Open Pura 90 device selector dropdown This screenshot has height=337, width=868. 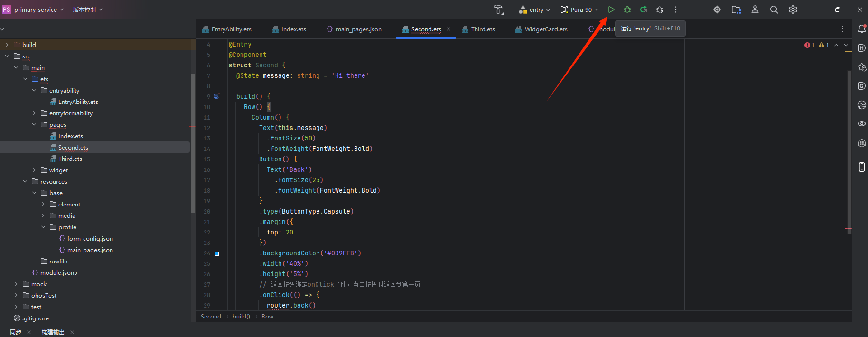pyautogui.click(x=579, y=9)
